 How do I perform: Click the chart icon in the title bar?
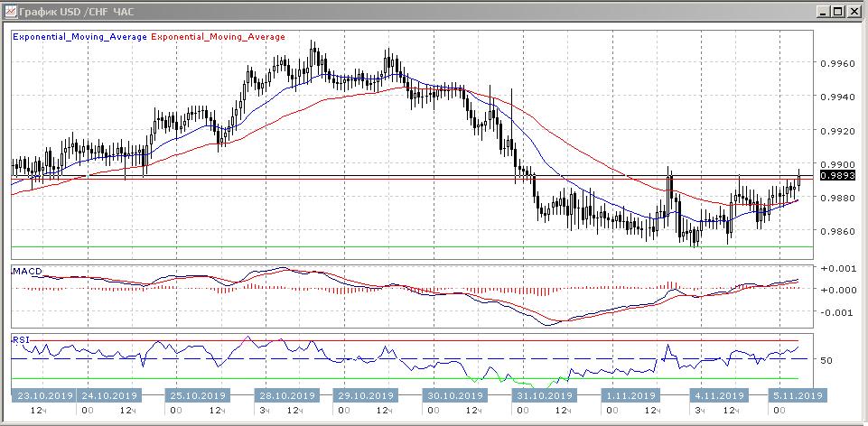11,12
